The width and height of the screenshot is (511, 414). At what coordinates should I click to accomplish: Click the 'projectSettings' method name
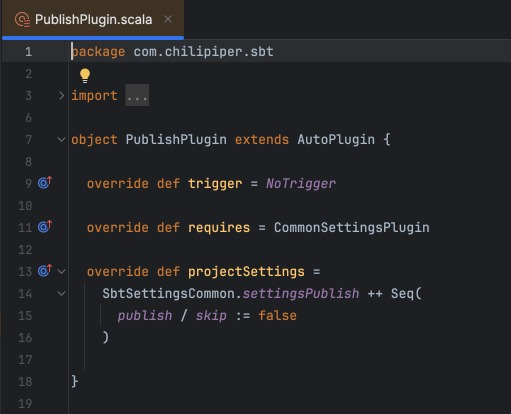point(246,272)
